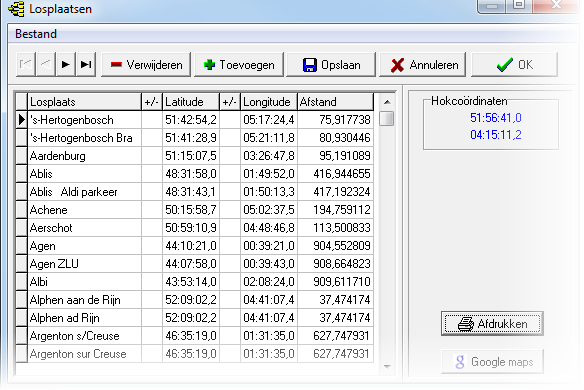This screenshot has height=390, width=584.
Task: Click the Longitude column header
Action: click(269, 102)
